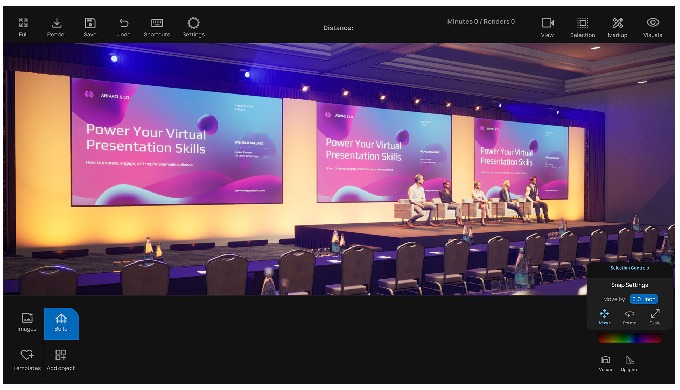
Task: Pick a hue on the rainbow color bar
Action: point(630,339)
